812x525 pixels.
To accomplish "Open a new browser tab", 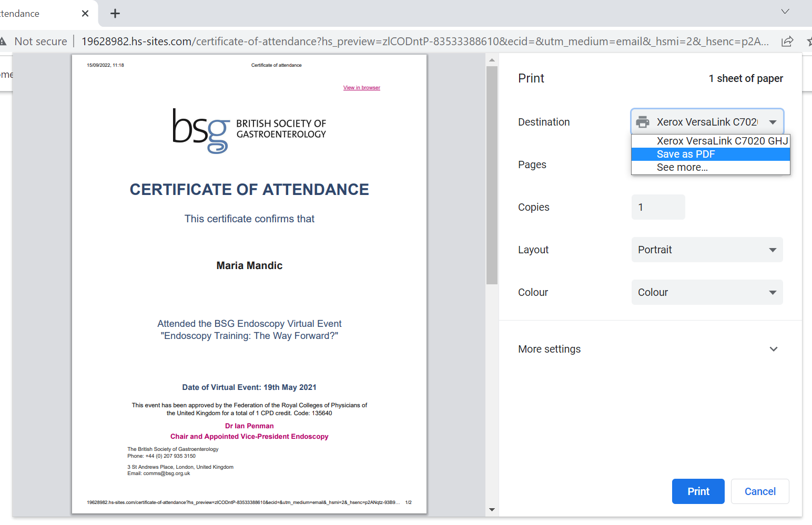I will (115, 14).
